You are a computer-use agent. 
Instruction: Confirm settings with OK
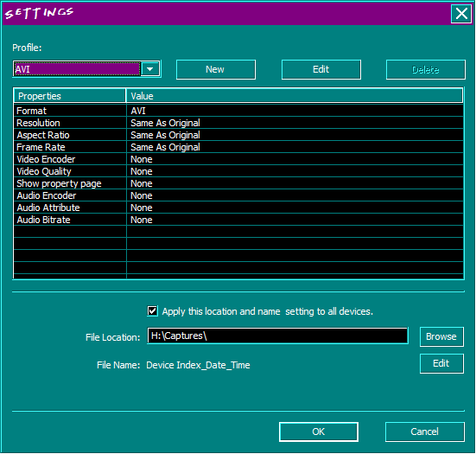(319, 432)
